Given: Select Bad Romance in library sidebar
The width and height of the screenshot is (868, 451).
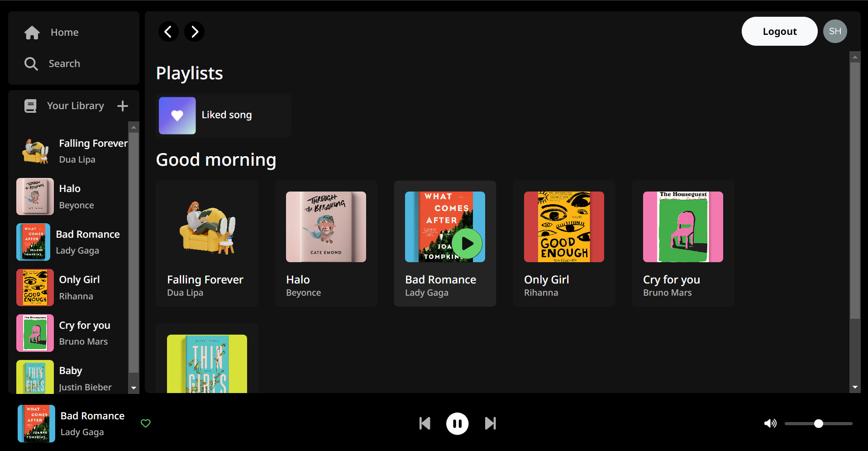Looking at the screenshot, I should [72, 242].
